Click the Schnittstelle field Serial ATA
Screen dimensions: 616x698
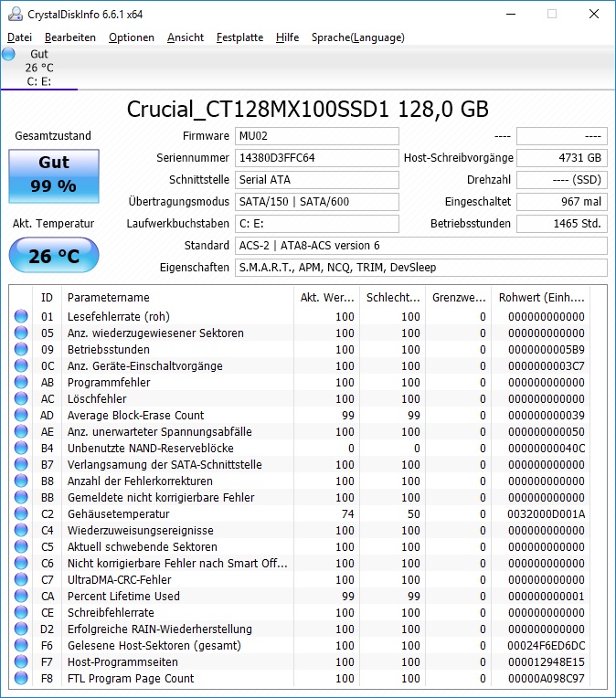(317, 179)
